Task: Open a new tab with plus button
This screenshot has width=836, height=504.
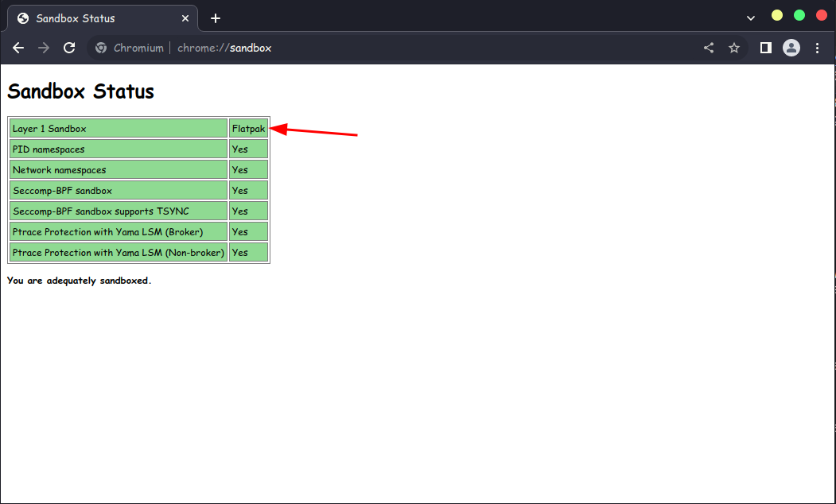Action: 216,18
